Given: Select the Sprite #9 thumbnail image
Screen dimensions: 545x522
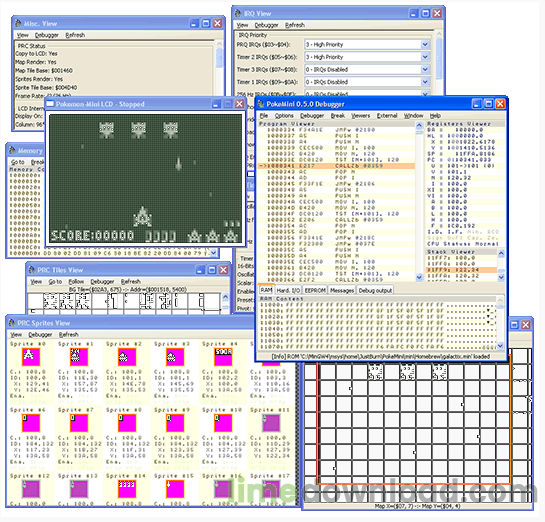Looking at the screenshot, I should tap(175, 423).
